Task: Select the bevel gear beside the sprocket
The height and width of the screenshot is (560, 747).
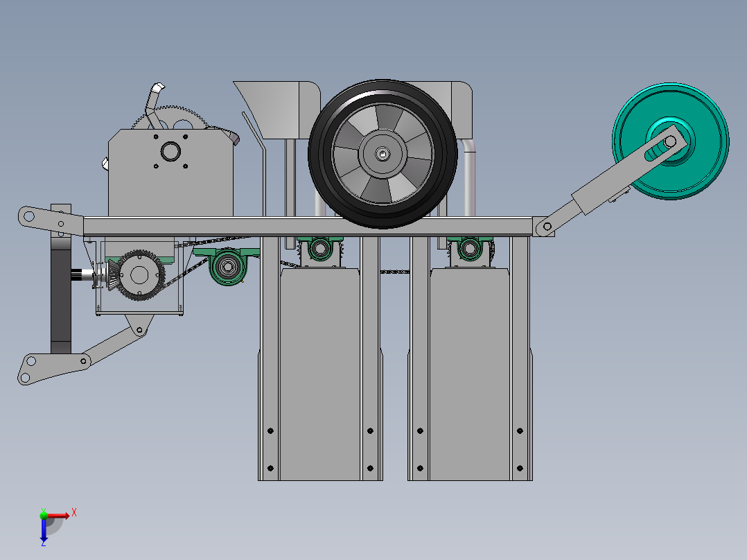Action: click(x=112, y=275)
